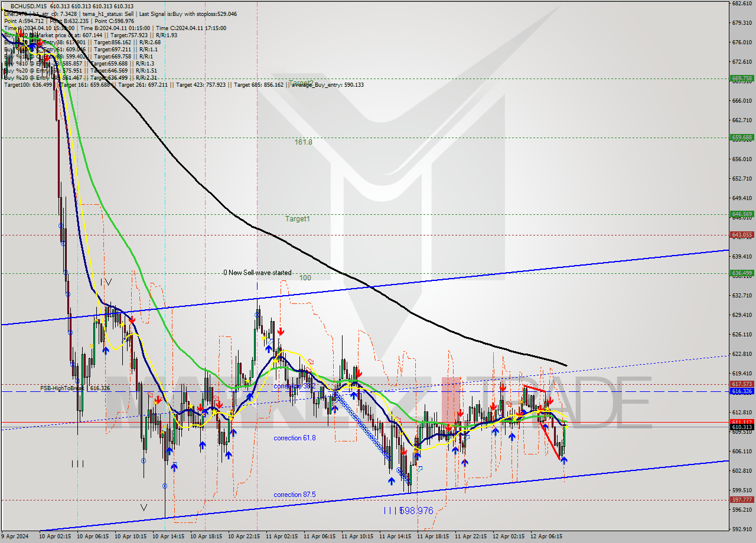Click the '11 Apr 18:15' time label
Screen dimensions: 756x543
tap(433, 537)
